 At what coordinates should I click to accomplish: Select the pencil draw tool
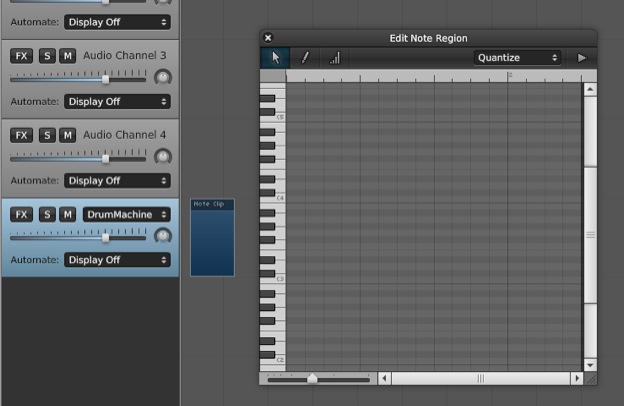tap(305, 58)
